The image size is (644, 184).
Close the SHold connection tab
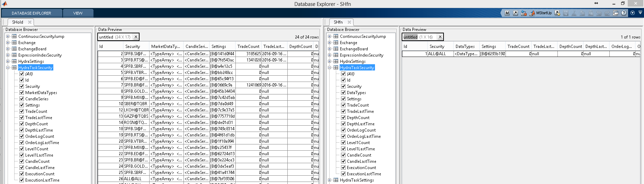pos(30,22)
